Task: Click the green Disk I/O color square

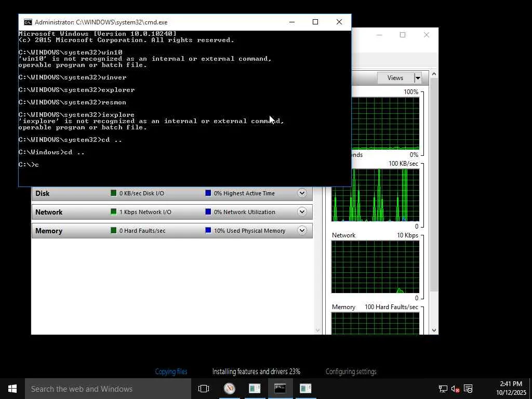Action: 114,193
